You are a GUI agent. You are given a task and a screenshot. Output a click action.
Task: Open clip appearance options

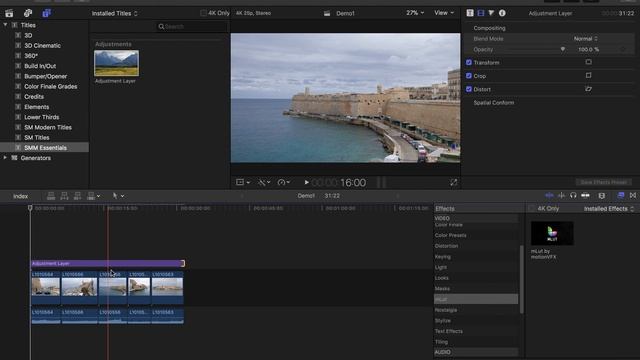point(602,196)
